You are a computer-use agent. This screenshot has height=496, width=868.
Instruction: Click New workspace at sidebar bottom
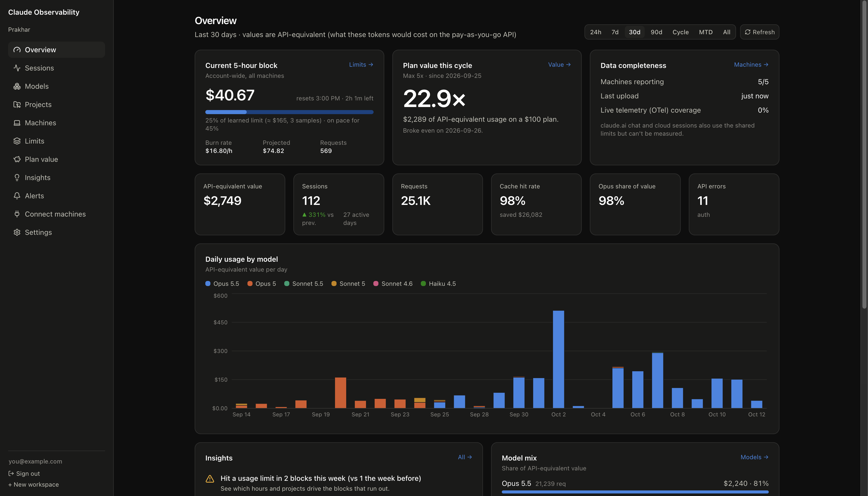click(x=34, y=484)
